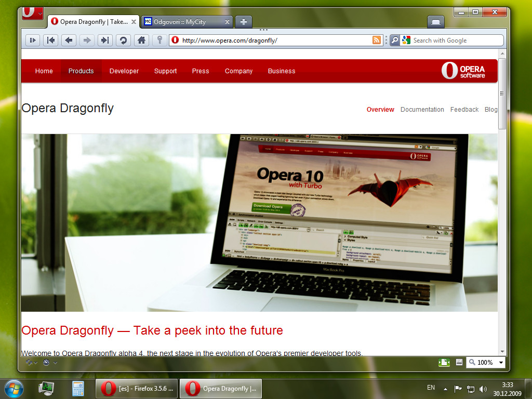This screenshot has height=399, width=532.
Task: Switch to Opera Dragonfly taskbar window
Action: [220, 389]
